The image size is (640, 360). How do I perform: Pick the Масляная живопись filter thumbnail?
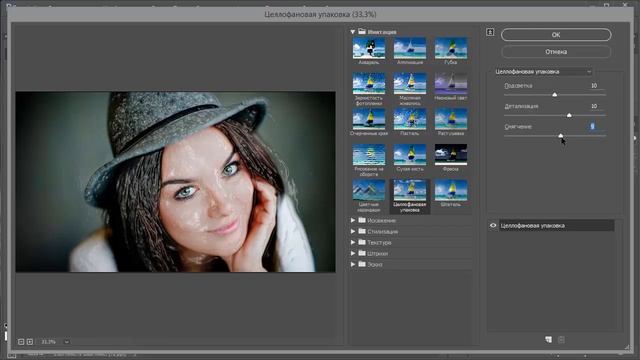(x=410, y=83)
